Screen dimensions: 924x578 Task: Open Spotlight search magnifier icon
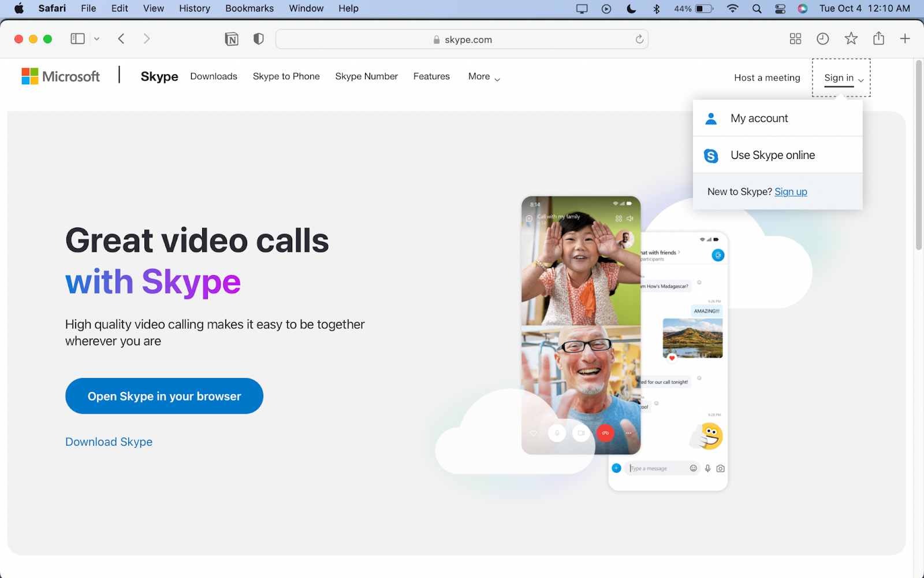[x=757, y=9]
